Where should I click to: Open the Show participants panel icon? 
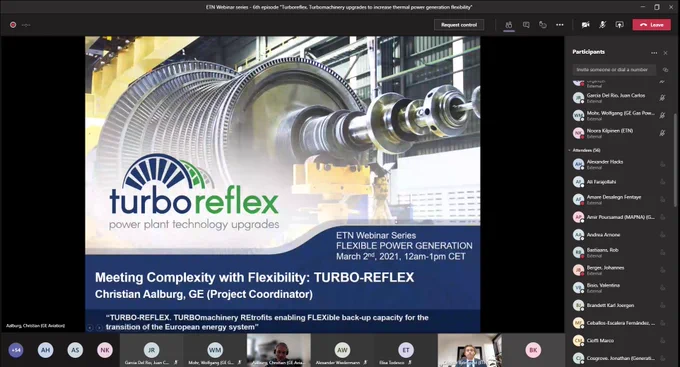click(509, 25)
